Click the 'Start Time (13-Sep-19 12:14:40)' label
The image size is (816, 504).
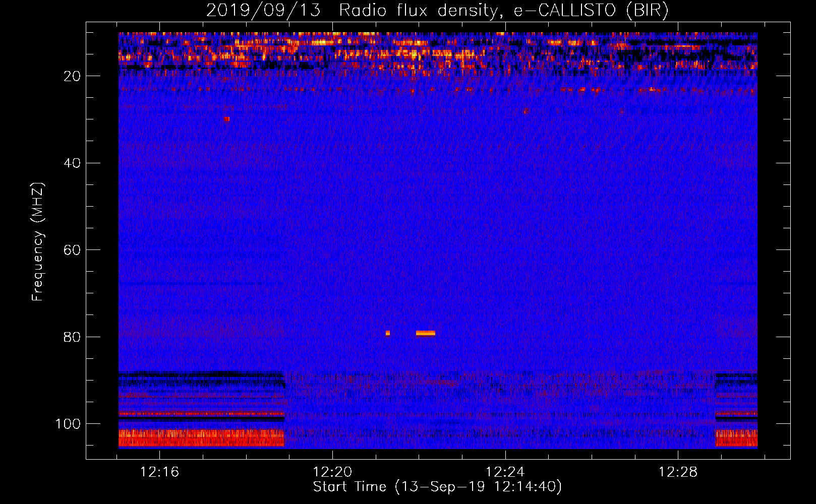click(437, 487)
